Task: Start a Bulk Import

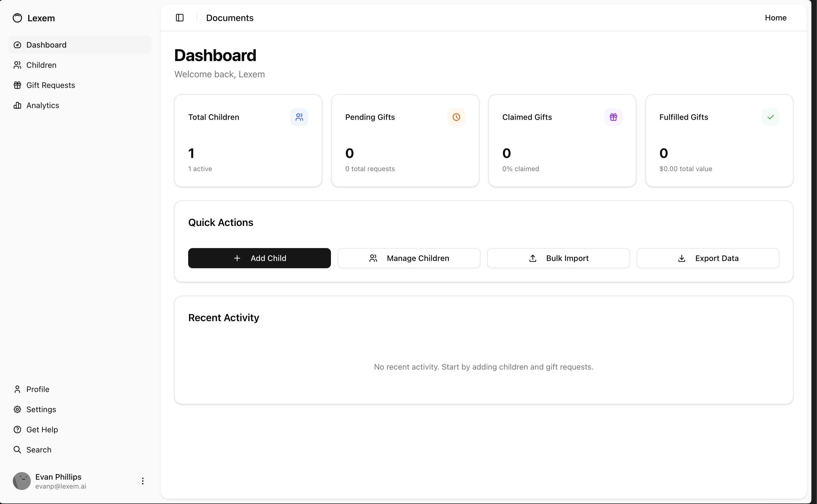Action: point(558,258)
